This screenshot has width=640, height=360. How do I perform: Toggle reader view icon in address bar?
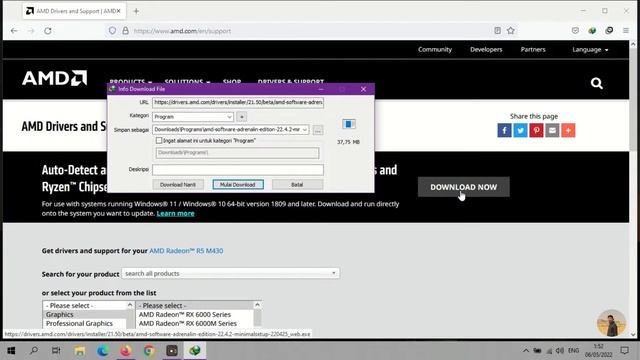pyautogui.click(x=497, y=31)
